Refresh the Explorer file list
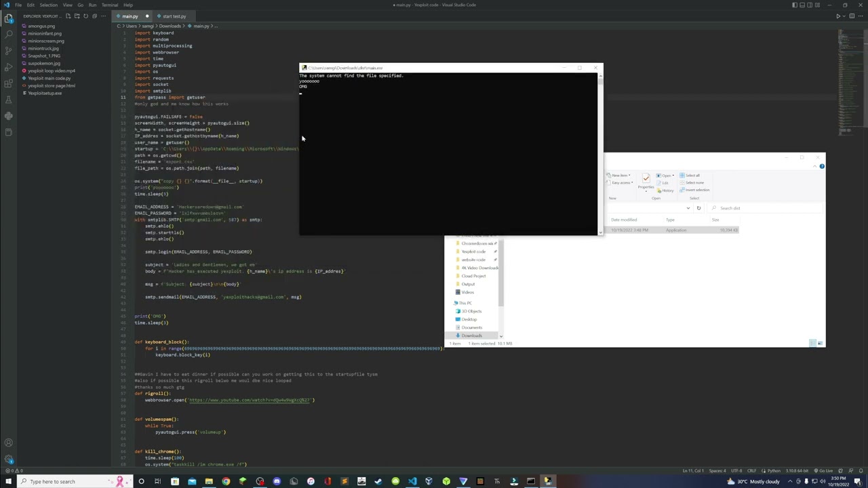Image resolution: width=868 pixels, height=488 pixels. pyautogui.click(x=85, y=16)
